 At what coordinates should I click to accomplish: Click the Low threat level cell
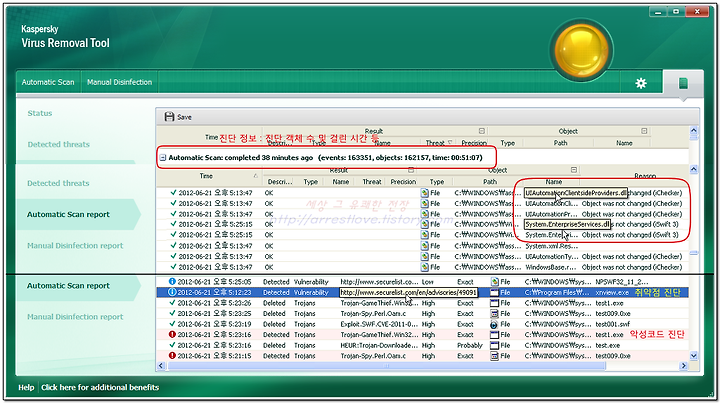tap(428, 281)
